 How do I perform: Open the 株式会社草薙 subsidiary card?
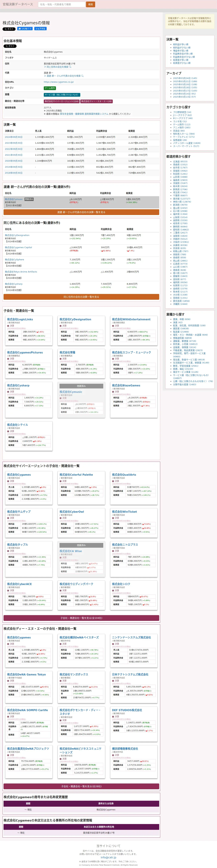(67, 352)
